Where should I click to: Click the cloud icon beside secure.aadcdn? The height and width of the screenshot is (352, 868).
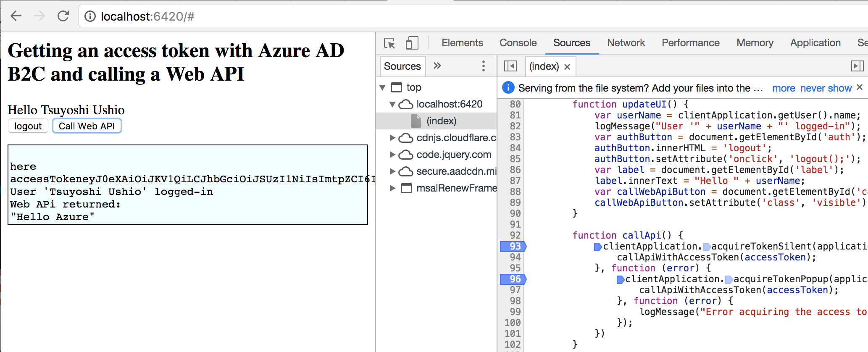click(x=406, y=171)
